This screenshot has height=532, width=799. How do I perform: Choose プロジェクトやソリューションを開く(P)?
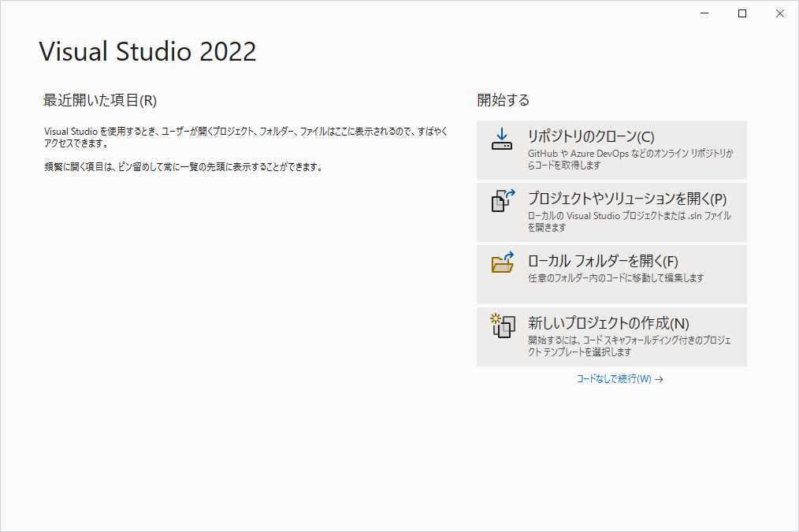click(626, 198)
